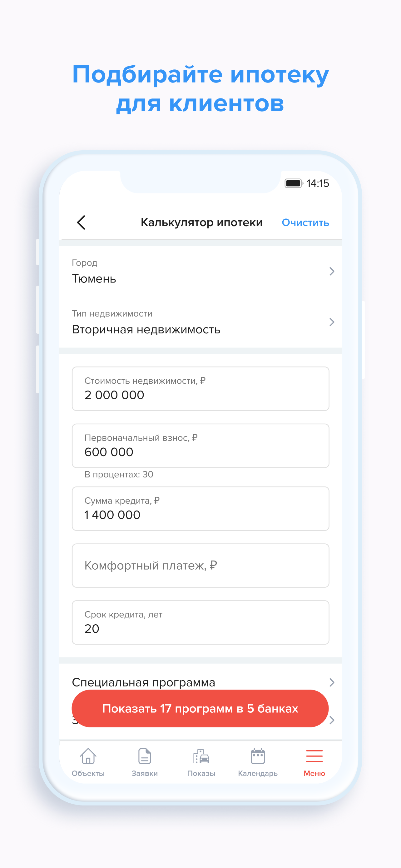This screenshot has height=868, width=401.
Task: Select the Первоначальный взнос field
Action: point(201,446)
